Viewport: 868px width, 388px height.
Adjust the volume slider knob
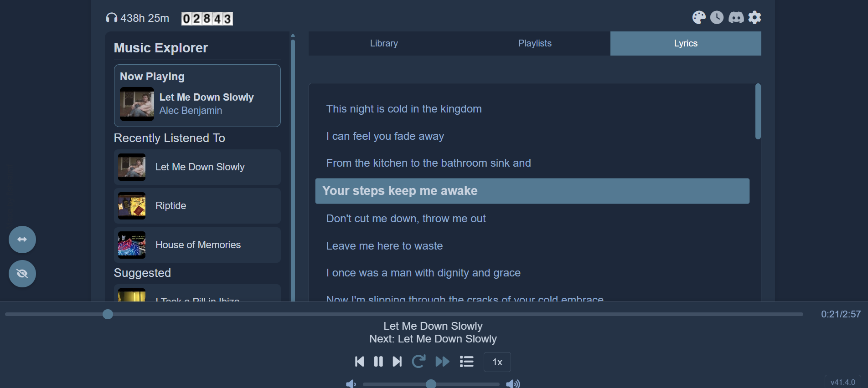point(431,384)
